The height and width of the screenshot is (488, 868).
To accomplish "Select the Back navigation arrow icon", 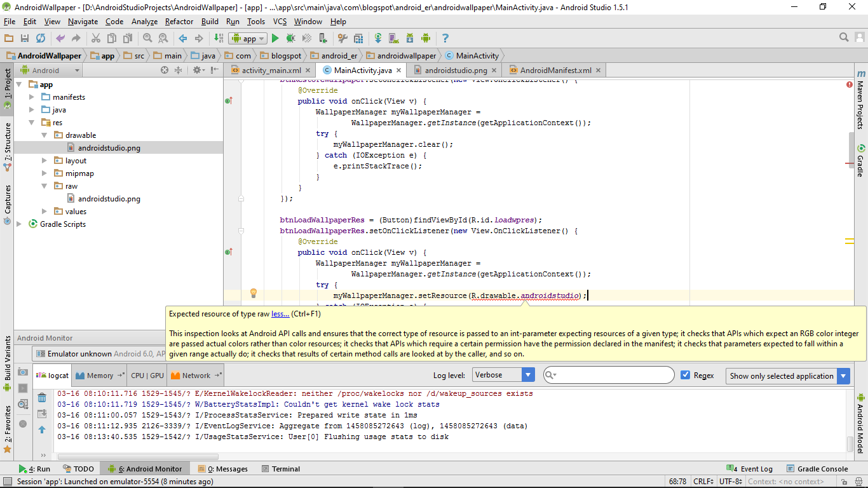I will [182, 38].
